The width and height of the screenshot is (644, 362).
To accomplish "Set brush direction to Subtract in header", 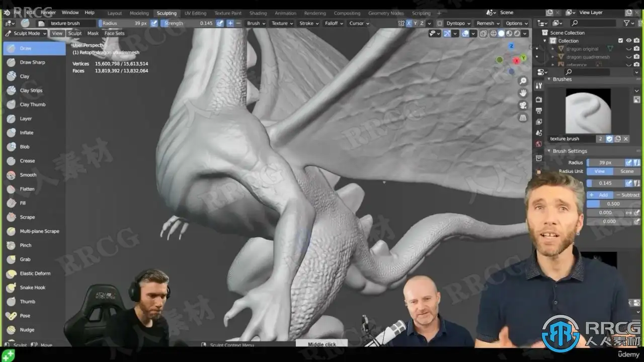I will [x=238, y=23].
